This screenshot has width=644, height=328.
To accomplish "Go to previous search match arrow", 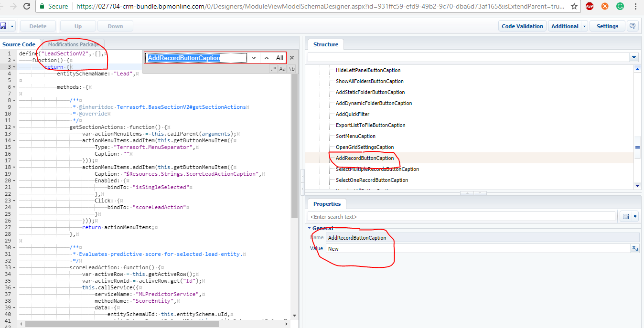I will coord(266,58).
